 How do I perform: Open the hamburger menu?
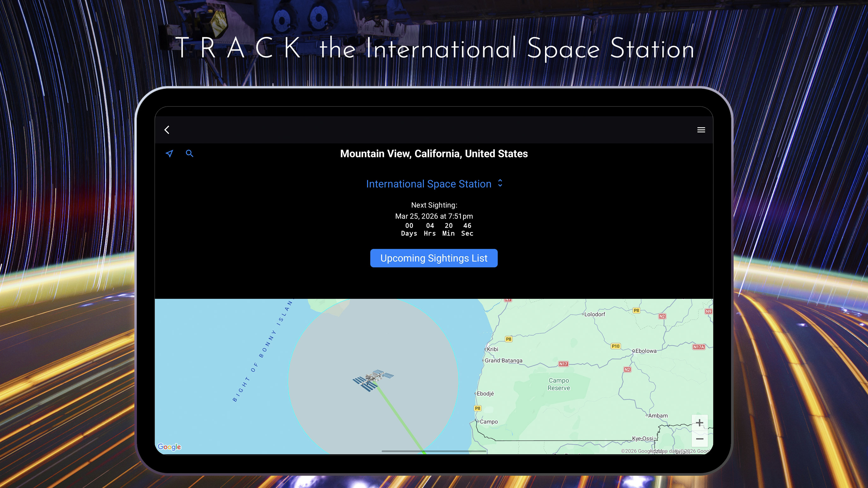(701, 130)
